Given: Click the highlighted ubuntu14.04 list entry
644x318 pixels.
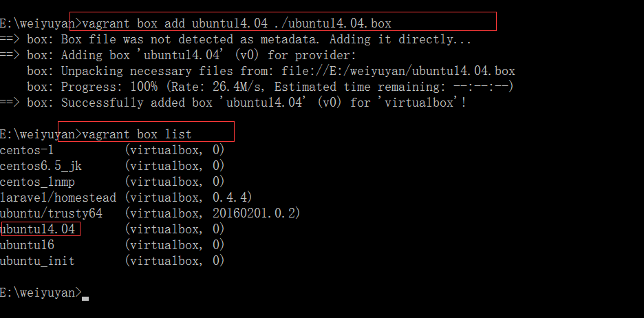Looking at the screenshot, I should pos(38,229).
